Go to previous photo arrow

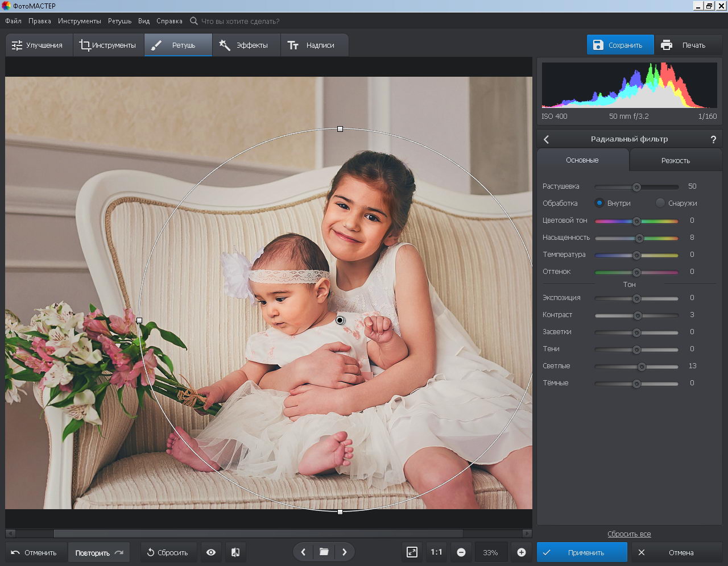pyautogui.click(x=303, y=552)
